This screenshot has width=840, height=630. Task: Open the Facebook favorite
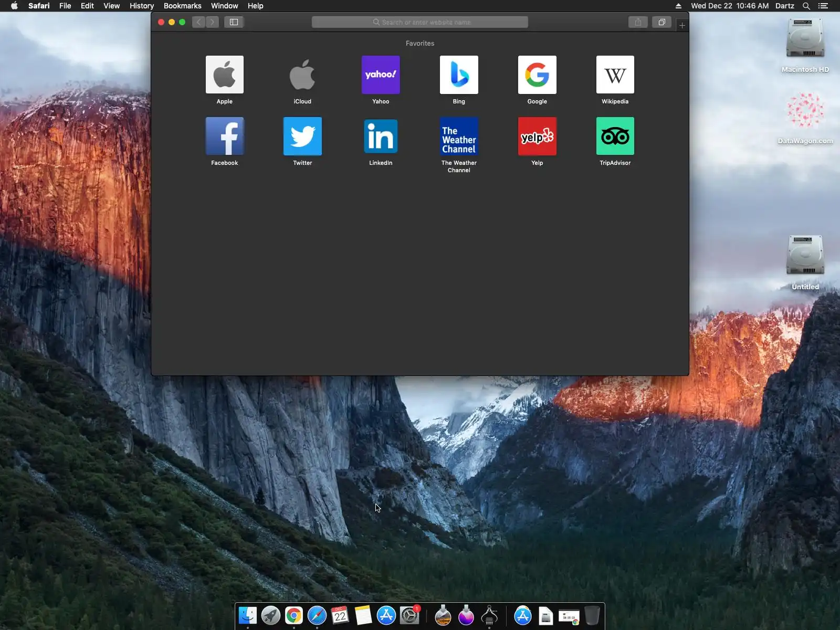[x=224, y=136]
